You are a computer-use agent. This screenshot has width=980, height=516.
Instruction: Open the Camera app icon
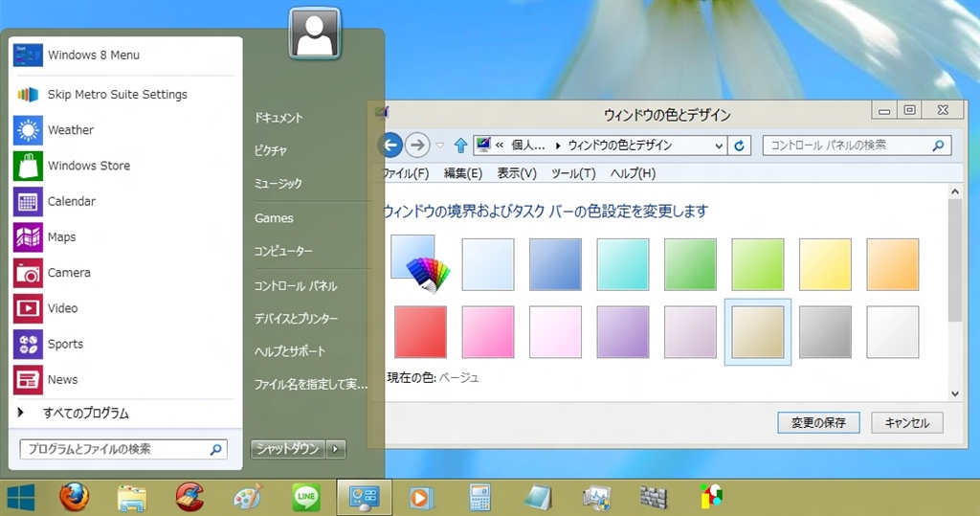click(x=29, y=273)
